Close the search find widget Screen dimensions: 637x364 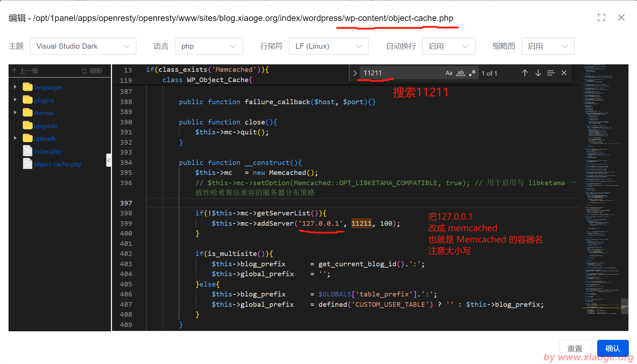(564, 73)
